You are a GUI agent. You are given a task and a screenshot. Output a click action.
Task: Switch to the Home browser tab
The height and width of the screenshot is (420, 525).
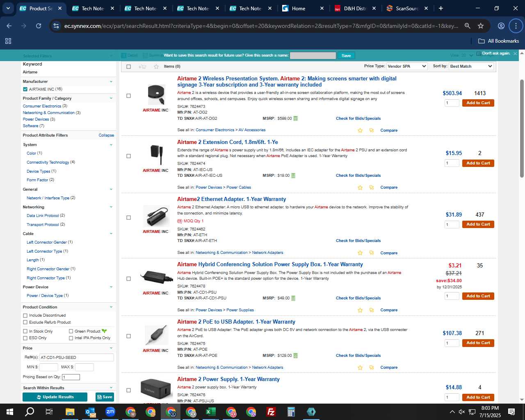(303, 8)
